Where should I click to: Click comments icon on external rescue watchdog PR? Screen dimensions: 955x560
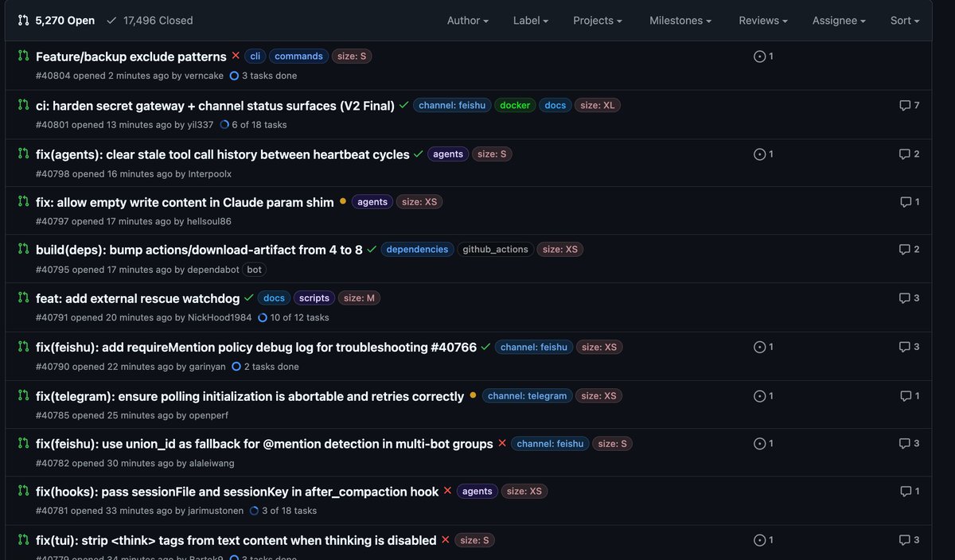(x=910, y=298)
